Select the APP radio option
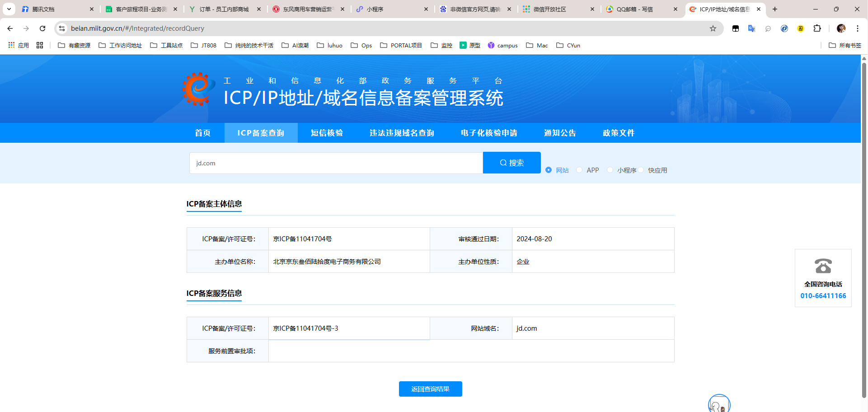The image size is (868, 412). pyautogui.click(x=579, y=170)
